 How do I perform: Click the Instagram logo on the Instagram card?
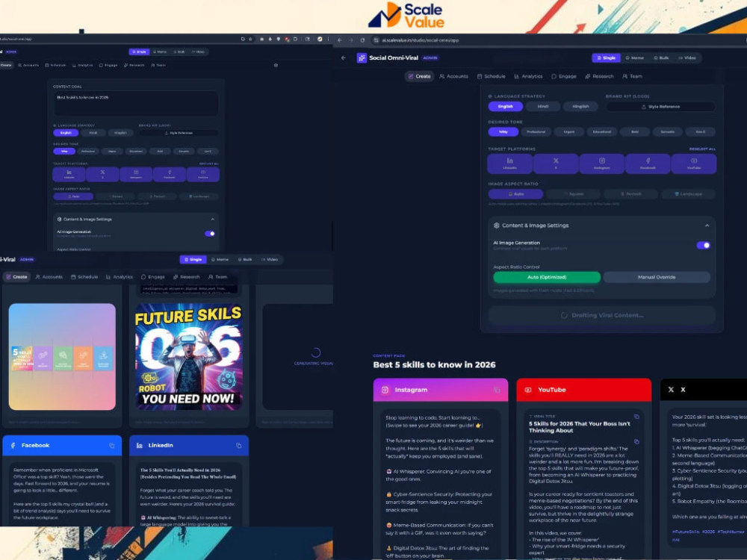(x=385, y=390)
